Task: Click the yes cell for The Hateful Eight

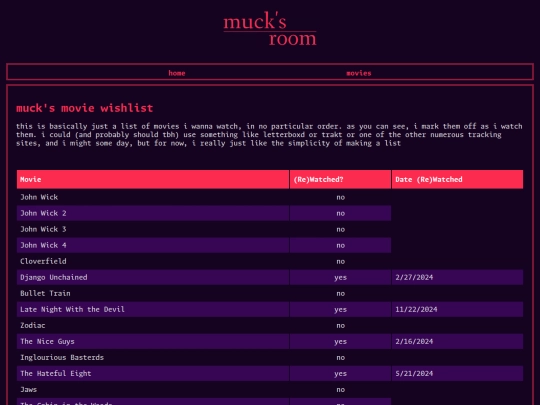Action: [340, 373]
